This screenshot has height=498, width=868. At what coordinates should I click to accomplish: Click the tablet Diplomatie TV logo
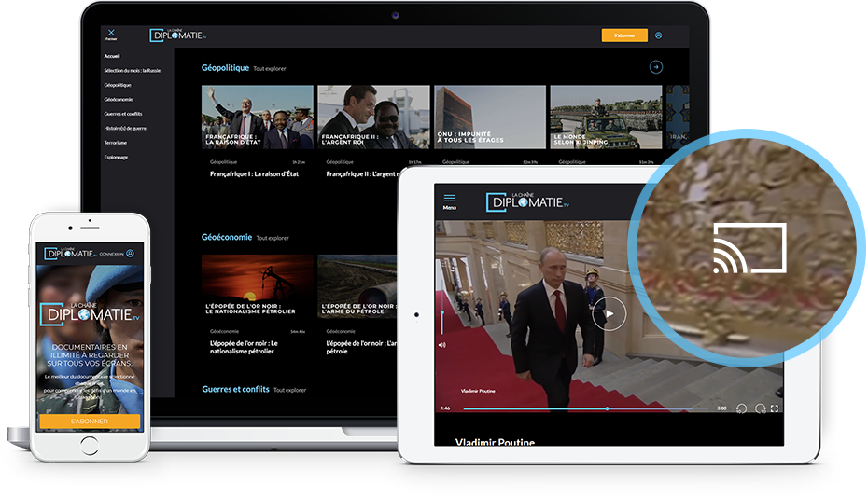527,202
